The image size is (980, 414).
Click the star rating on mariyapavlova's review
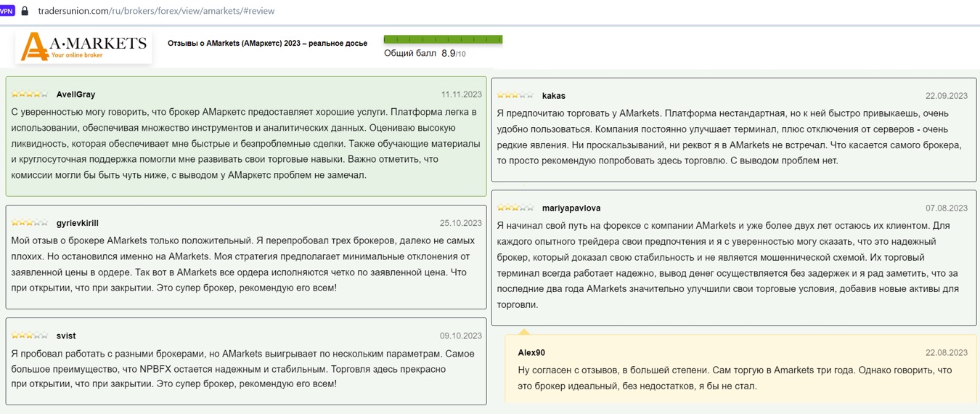(515, 208)
